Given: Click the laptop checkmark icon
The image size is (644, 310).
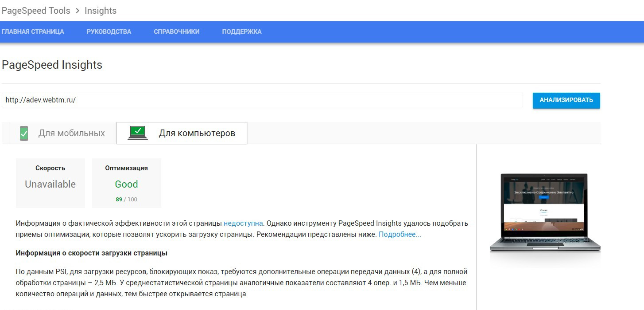Looking at the screenshot, I should 138,133.
